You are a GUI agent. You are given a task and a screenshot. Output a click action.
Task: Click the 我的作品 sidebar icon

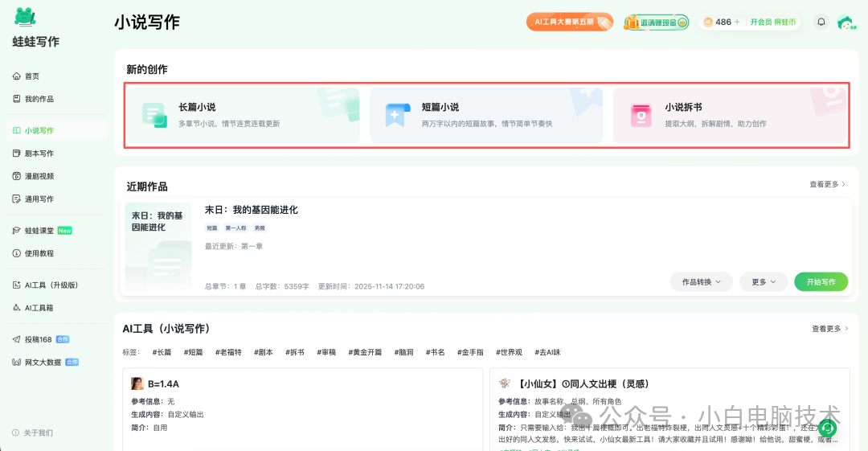point(17,99)
